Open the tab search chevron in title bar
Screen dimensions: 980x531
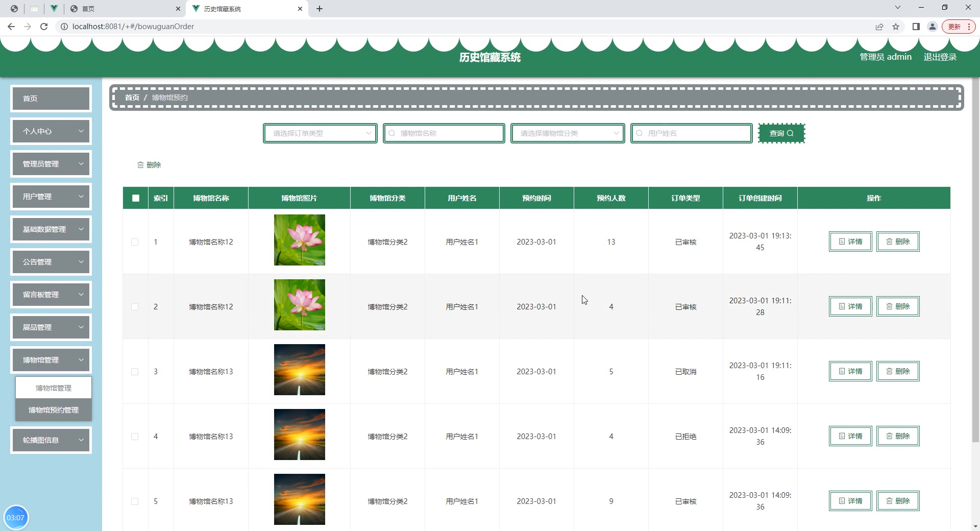[x=898, y=7]
